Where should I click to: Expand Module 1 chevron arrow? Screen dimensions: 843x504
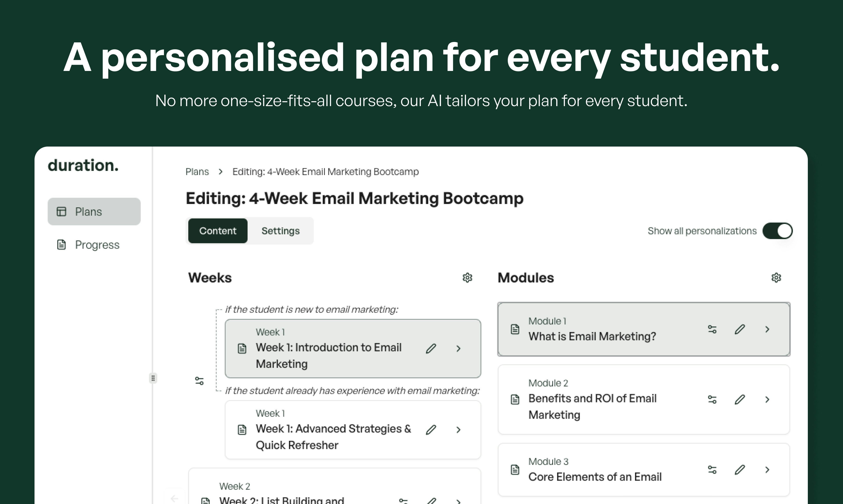click(767, 329)
